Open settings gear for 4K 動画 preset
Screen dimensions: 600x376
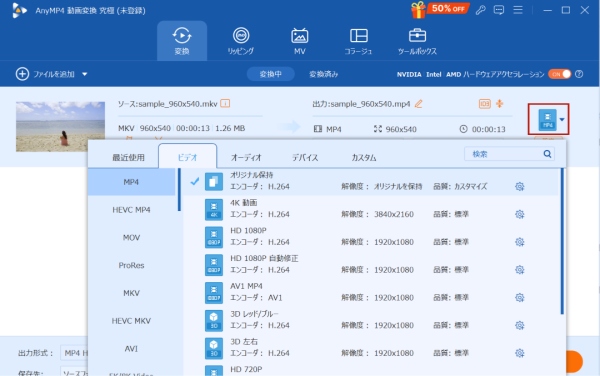pyautogui.click(x=519, y=214)
